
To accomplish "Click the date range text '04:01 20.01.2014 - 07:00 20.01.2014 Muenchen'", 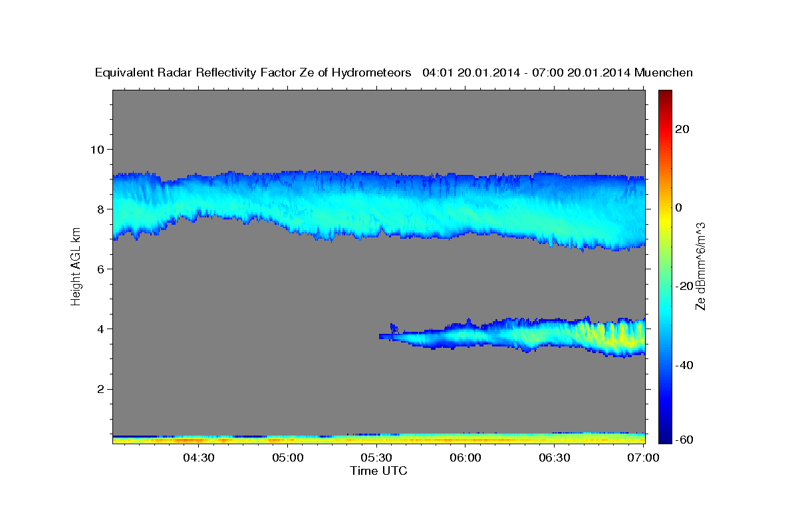I will (x=558, y=73).
